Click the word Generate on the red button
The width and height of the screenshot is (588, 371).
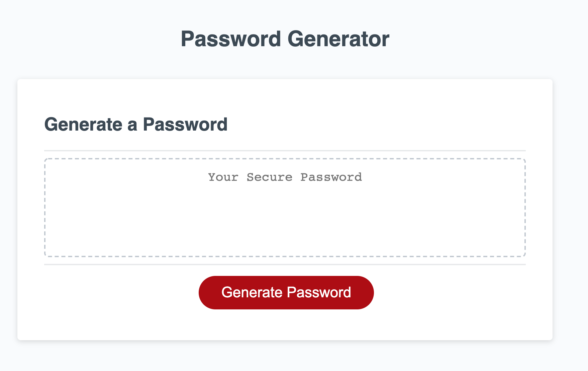[x=252, y=292]
